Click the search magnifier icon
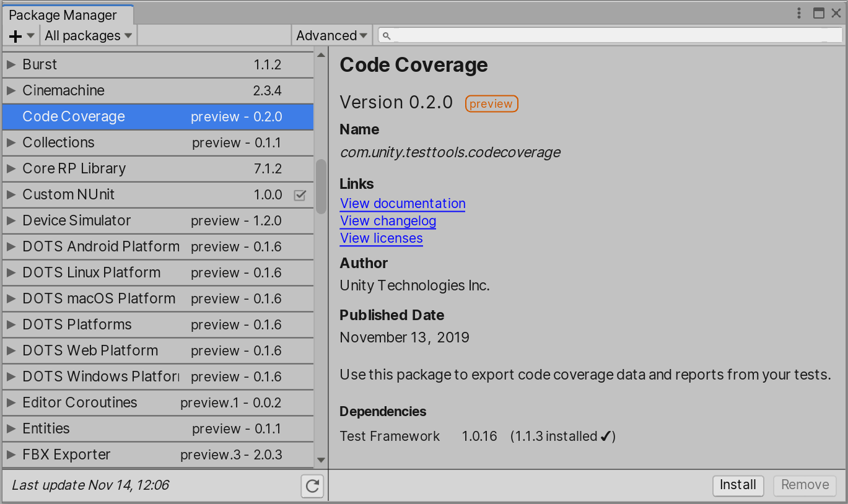848x504 pixels. 387,36
